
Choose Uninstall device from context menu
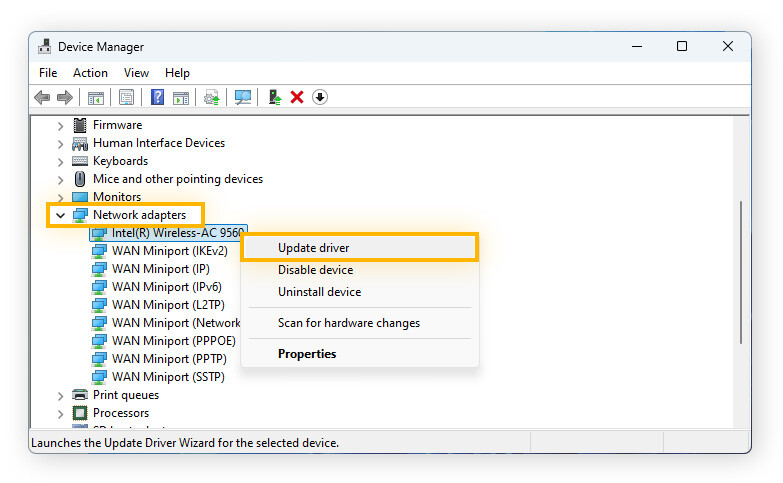tap(319, 292)
